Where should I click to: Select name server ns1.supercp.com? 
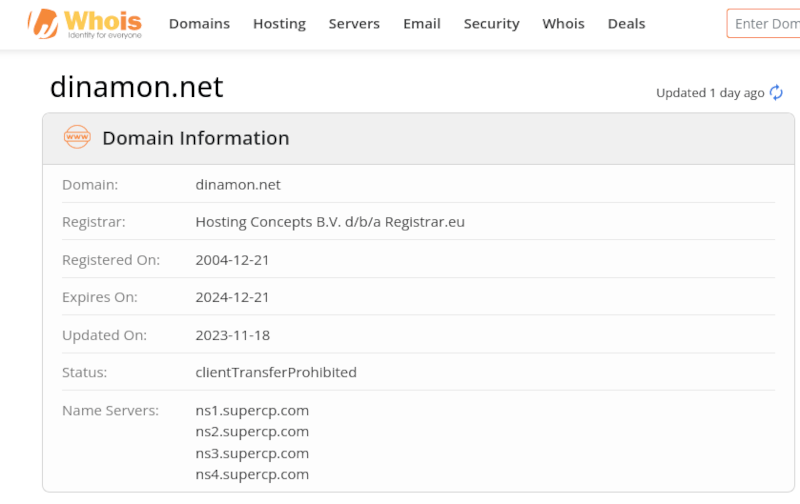tap(252, 411)
